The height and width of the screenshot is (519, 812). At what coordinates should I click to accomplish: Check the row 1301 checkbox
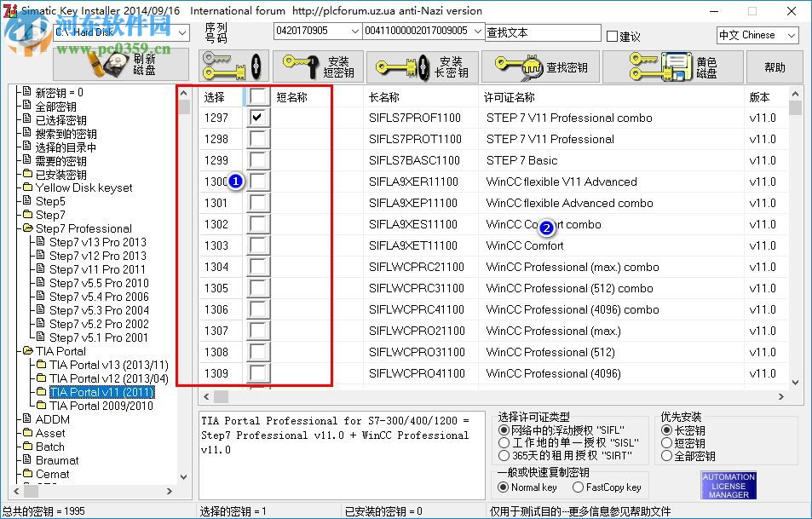click(257, 203)
